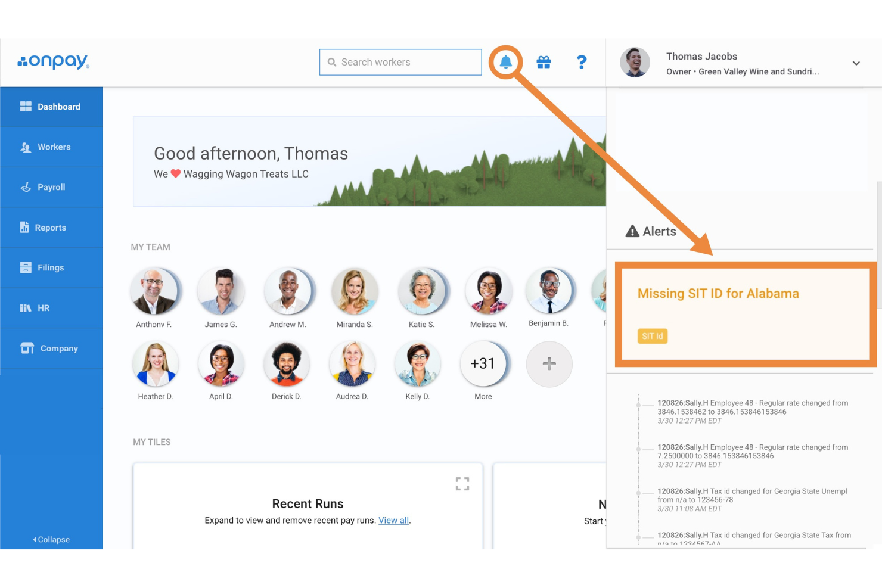This screenshot has width=882, height=588.
Task: Open James G. team member avatar
Action: point(220,291)
